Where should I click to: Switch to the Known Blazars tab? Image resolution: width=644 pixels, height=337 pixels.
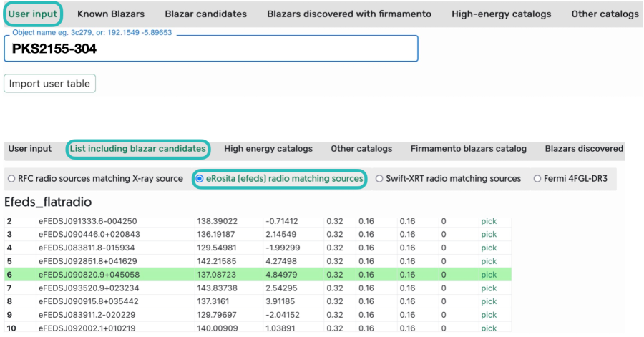(111, 14)
